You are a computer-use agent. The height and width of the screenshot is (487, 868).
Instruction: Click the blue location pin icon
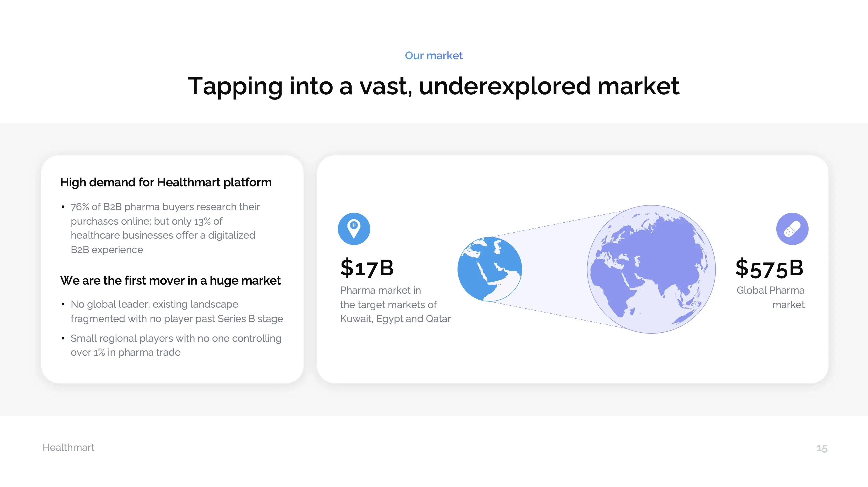[x=354, y=229]
